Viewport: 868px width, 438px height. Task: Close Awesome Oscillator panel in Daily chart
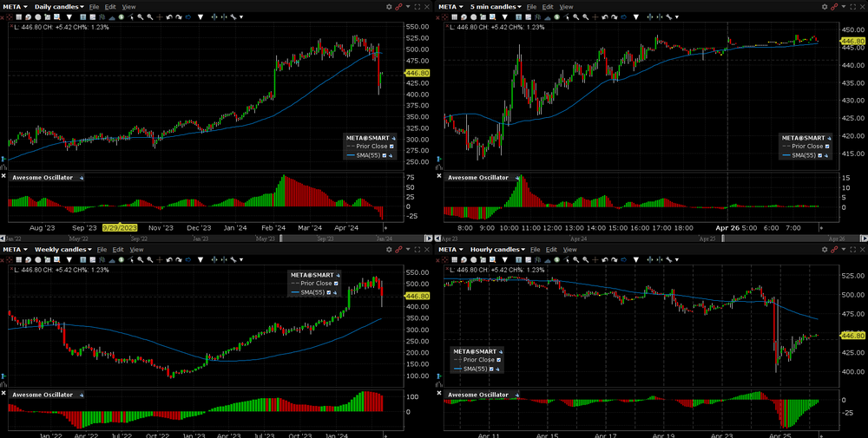pyautogui.click(x=3, y=176)
